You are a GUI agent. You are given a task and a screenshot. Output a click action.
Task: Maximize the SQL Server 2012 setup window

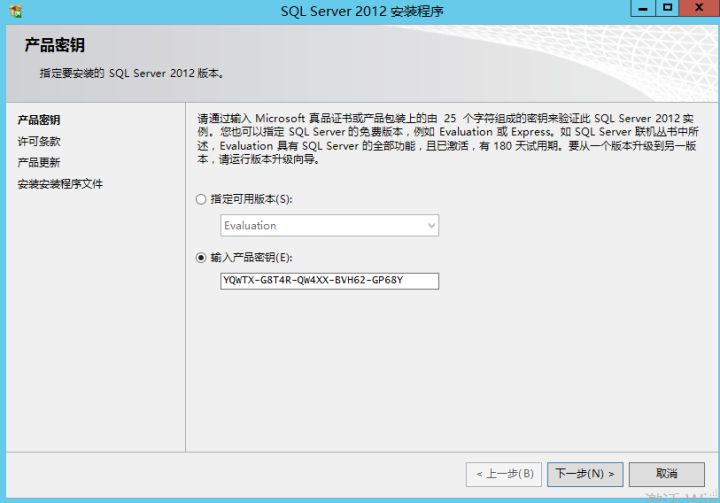click(667, 8)
